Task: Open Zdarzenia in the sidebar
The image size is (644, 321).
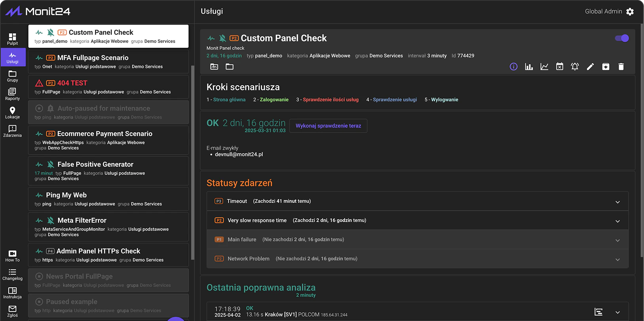Action: coord(12,131)
